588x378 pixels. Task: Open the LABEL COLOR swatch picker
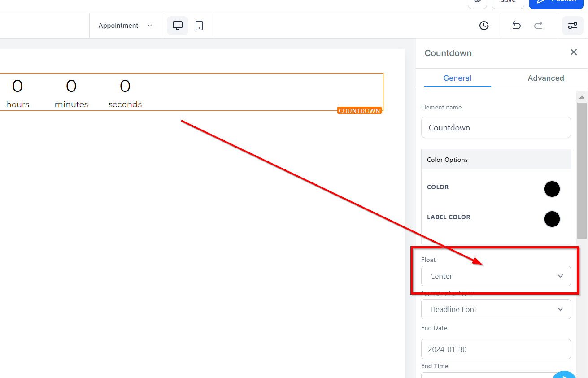552,219
